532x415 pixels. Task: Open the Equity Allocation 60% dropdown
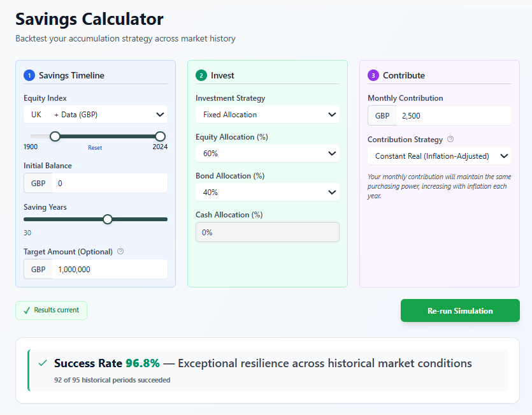[x=268, y=153]
